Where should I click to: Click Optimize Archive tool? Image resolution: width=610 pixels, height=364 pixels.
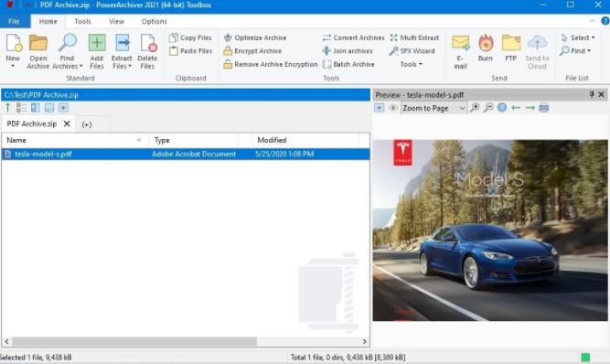[255, 37]
